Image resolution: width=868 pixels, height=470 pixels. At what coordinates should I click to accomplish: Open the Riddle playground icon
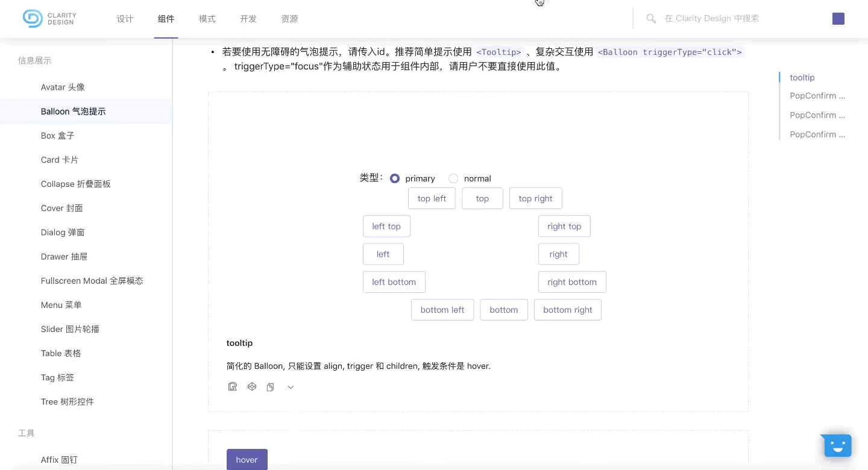tap(233, 387)
